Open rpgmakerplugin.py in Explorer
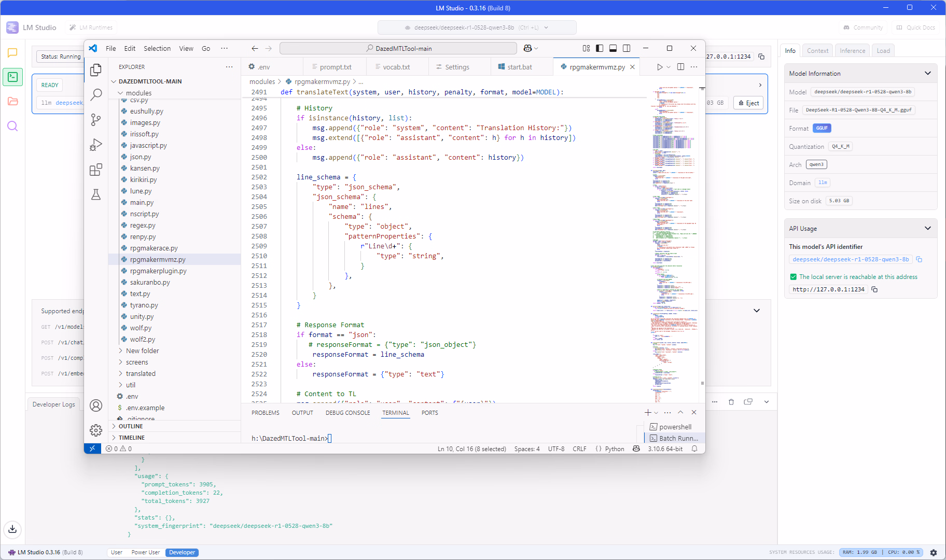The width and height of the screenshot is (946, 560). (x=158, y=271)
